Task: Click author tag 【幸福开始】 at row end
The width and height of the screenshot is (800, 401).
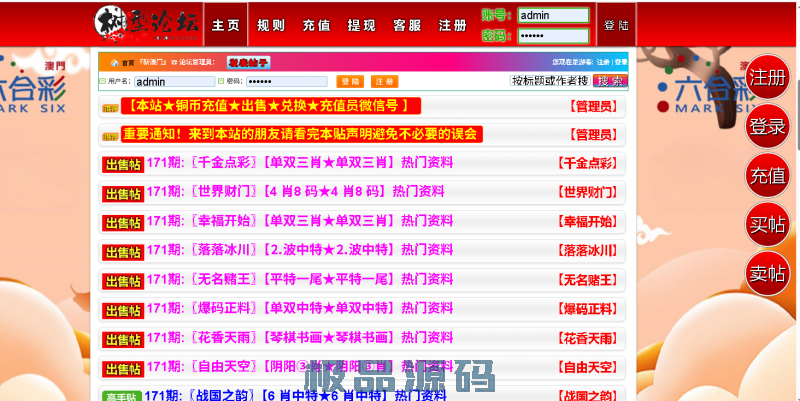Action: coord(587,221)
